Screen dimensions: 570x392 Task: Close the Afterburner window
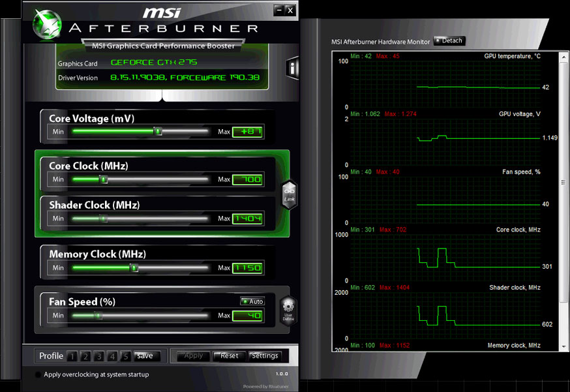[290, 10]
